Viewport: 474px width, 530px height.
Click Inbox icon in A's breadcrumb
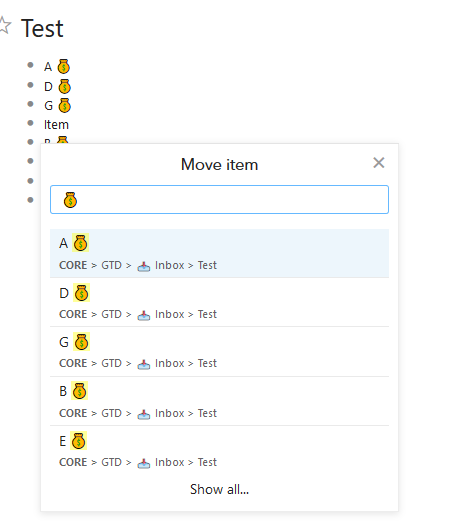[144, 266]
